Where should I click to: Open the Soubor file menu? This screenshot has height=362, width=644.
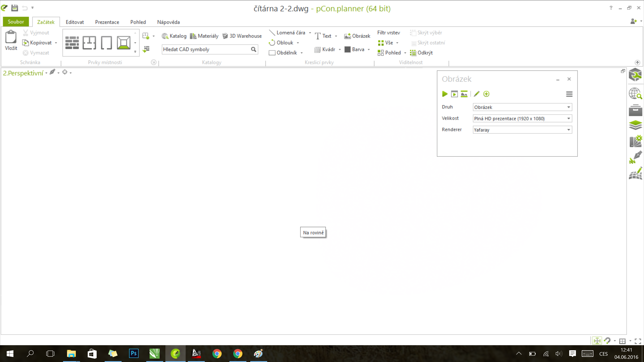pos(16,22)
